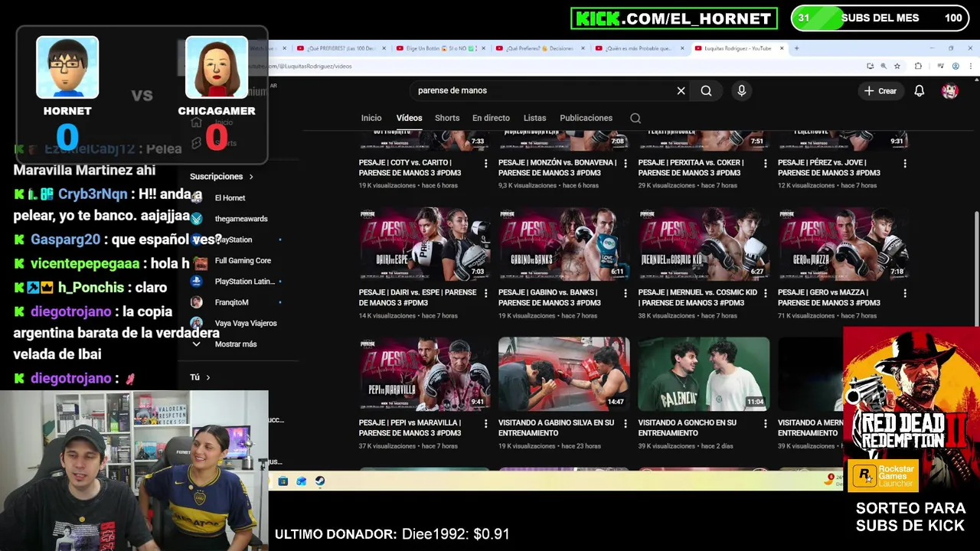
Task: Open options for PESAJE PERXITAA vs. COKER
Action: click(765, 164)
